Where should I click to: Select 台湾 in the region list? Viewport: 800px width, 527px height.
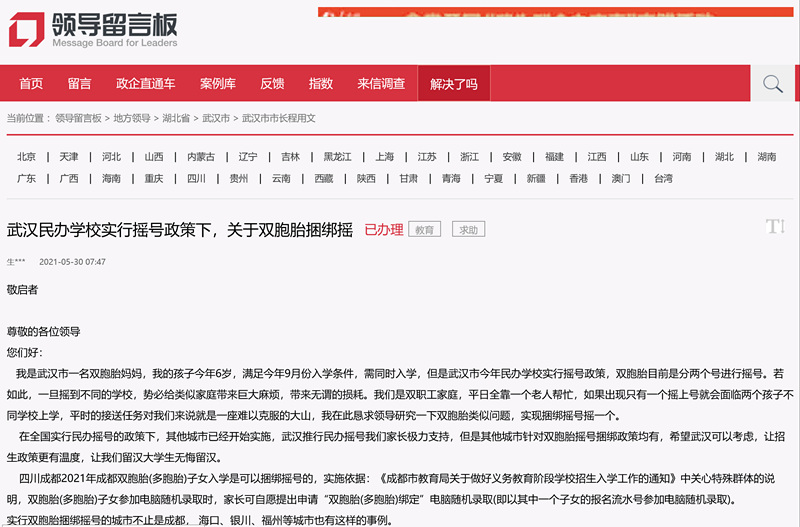coord(664,179)
